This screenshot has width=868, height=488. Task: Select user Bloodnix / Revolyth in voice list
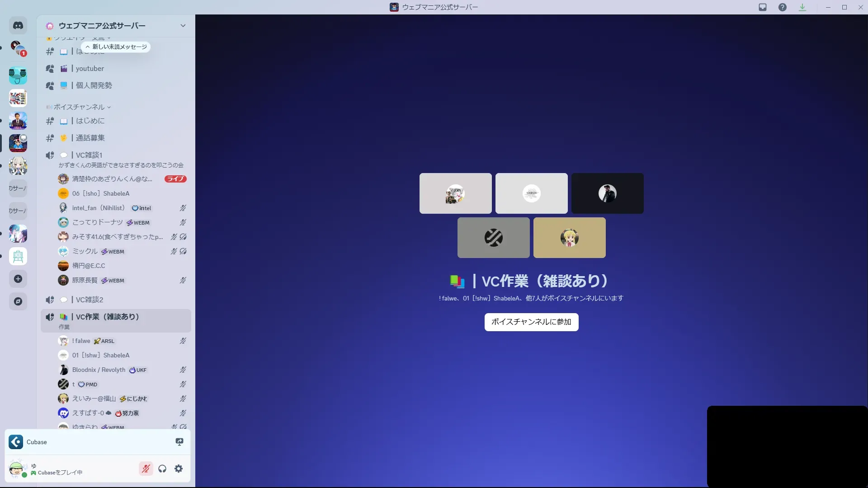pyautogui.click(x=99, y=370)
